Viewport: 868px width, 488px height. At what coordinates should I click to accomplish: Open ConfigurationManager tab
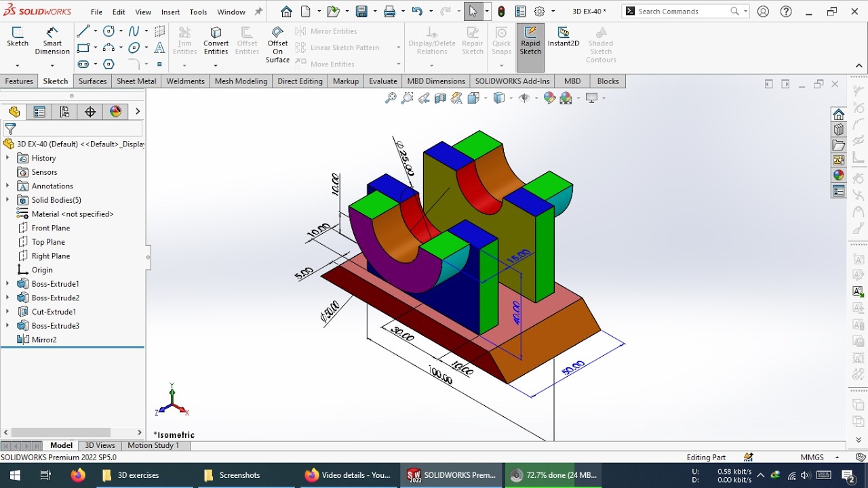65,112
